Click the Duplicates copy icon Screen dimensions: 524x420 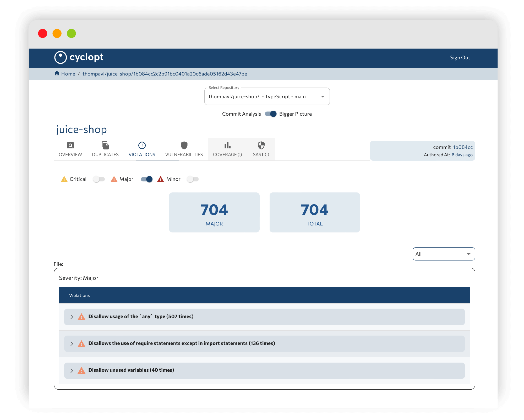(105, 145)
